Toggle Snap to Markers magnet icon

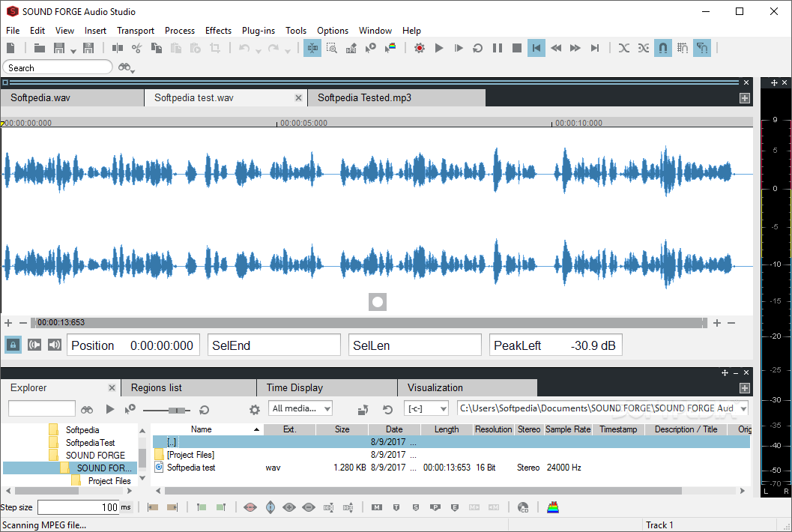click(x=702, y=48)
